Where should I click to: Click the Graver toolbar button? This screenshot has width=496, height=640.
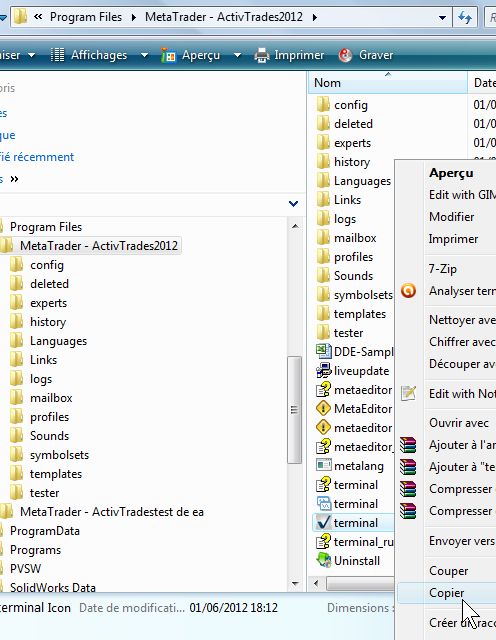[x=366, y=55]
